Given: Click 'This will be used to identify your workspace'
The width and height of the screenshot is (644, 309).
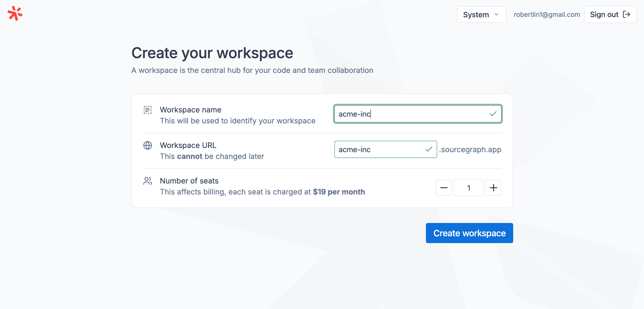Looking at the screenshot, I should point(238,121).
